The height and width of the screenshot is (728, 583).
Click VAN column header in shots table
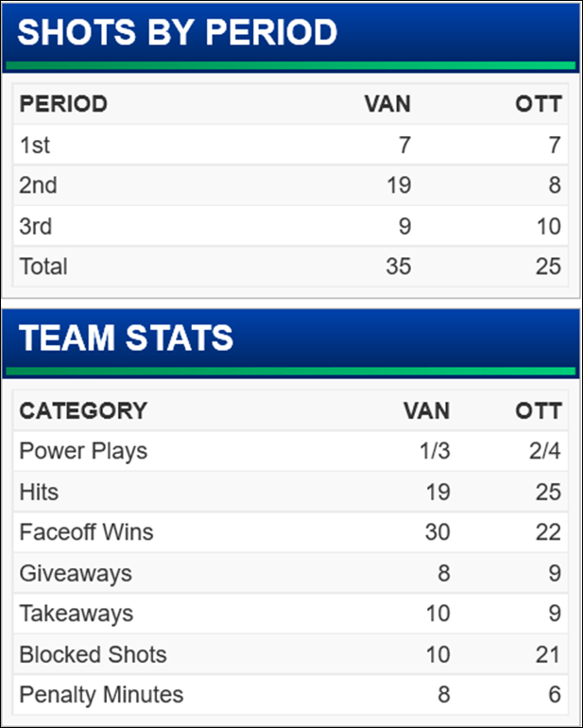coord(387,103)
